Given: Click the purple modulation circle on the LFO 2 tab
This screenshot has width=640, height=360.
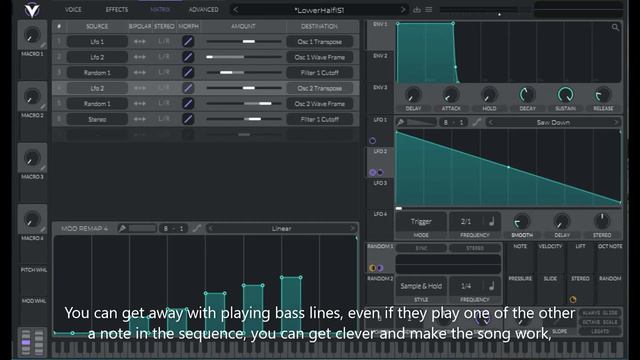Looking at the screenshot, I should pyautogui.click(x=372, y=172).
